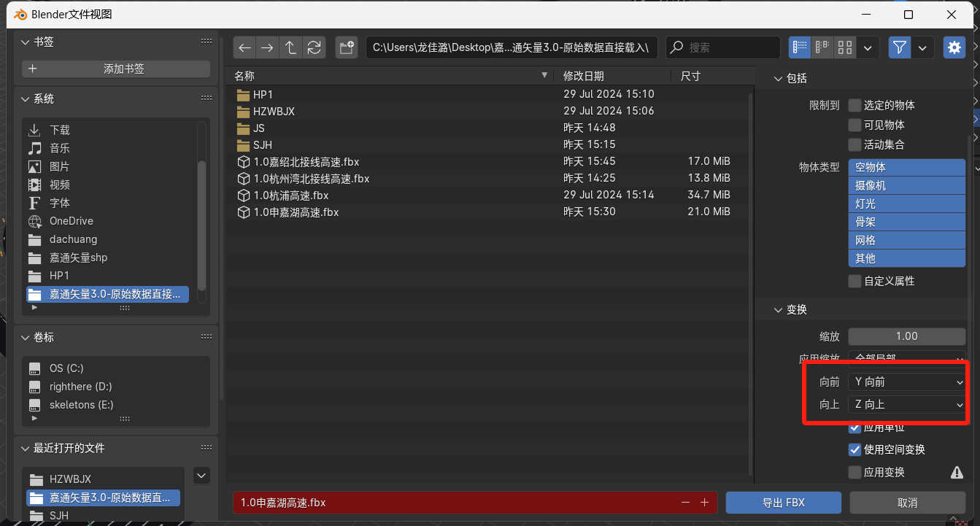
Task: Enable the 自定义属性 checkbox
Action: [854, 281]
